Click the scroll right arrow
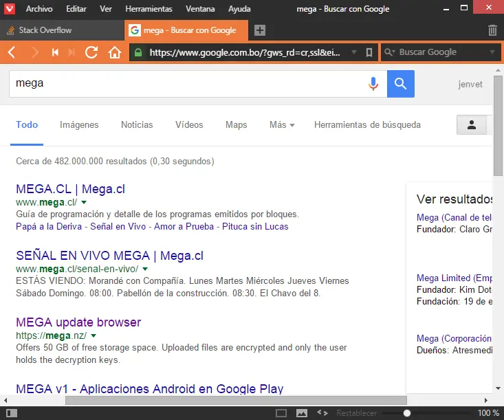The height and width of the screenshot is (420, 504). pyautogui.click(x=485, y=400)
